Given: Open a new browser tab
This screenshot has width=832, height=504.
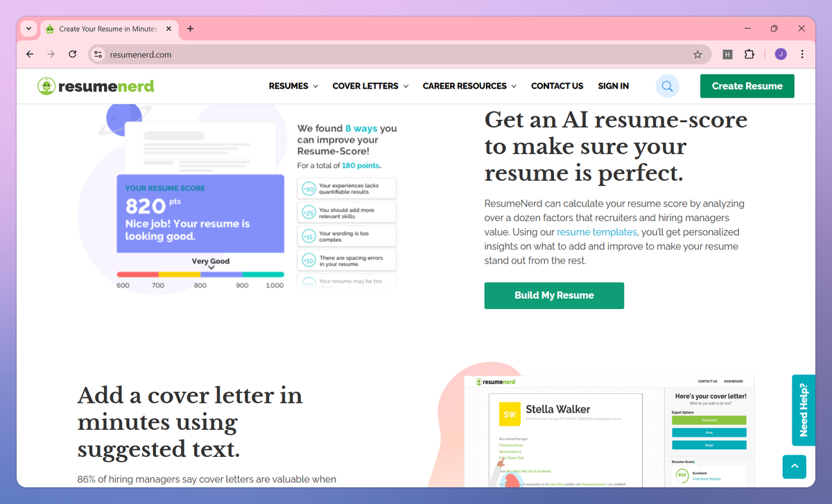Looking at the screenshot, I should (x=190, y=28).
